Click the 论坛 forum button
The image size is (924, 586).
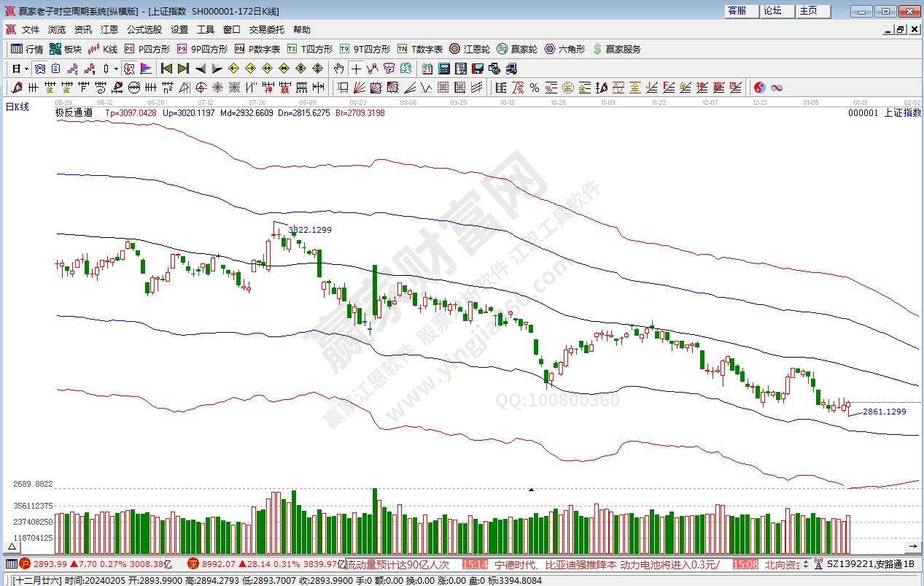coord(772,11)
